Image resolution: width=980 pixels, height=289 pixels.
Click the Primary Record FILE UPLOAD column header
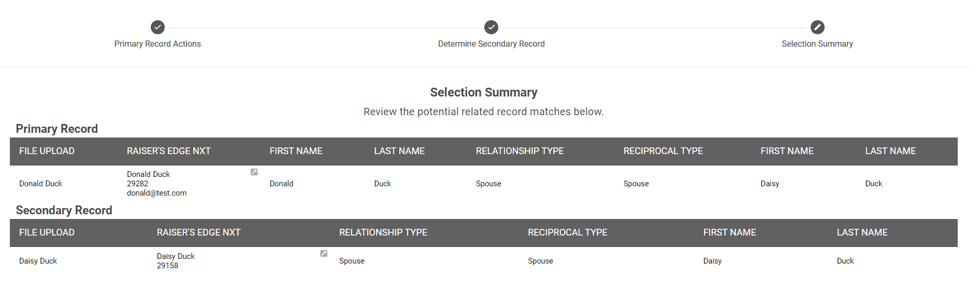click(x=47, y=151)
